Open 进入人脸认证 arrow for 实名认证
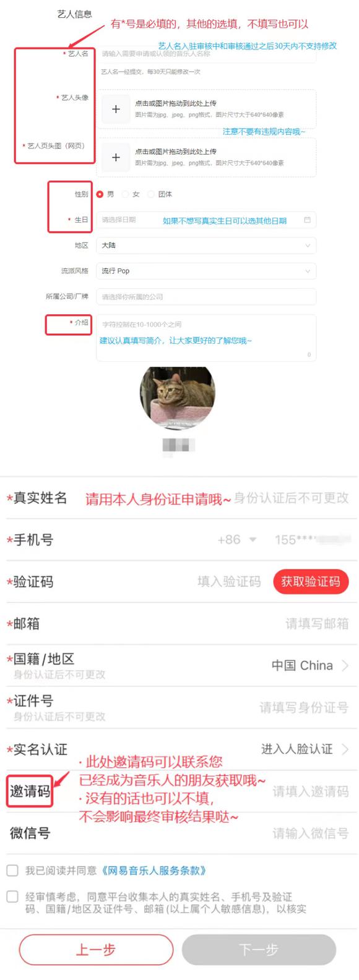The image size is (359, 980). [x=345, y=749]
